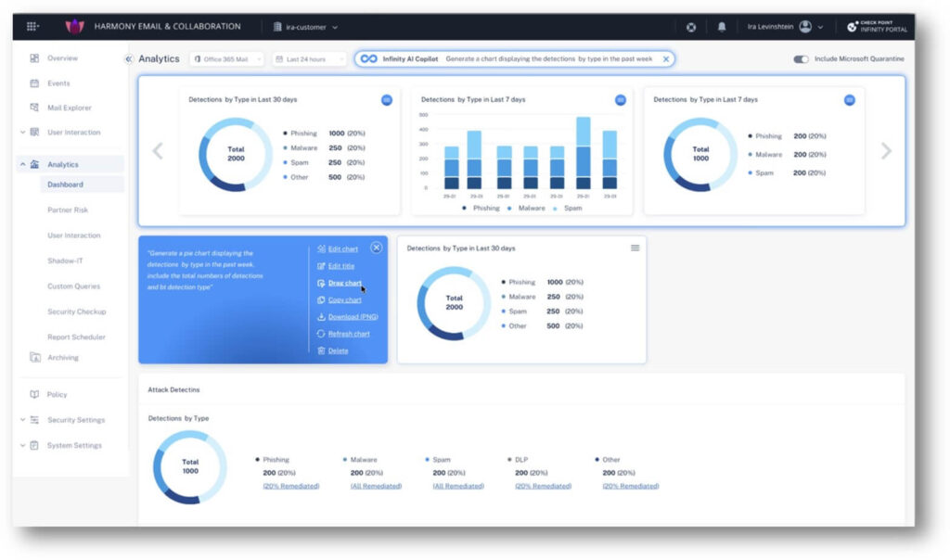The width and height of the screenshot is (950, 560).
Task: Click Phishing legend item under bar chart
Action: 481,209
